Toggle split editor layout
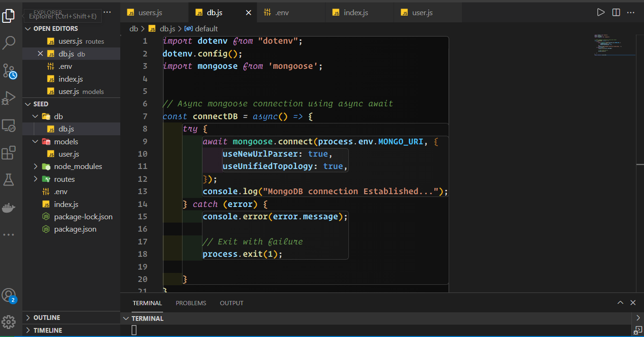 [616, 13]
